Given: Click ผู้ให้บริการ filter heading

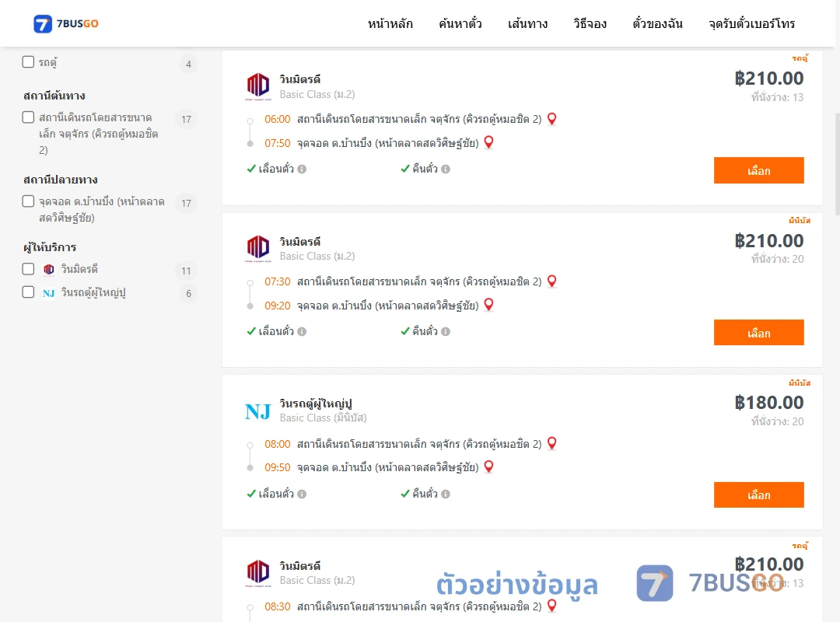Looking at the screenshot, I should tap(50, 247).
